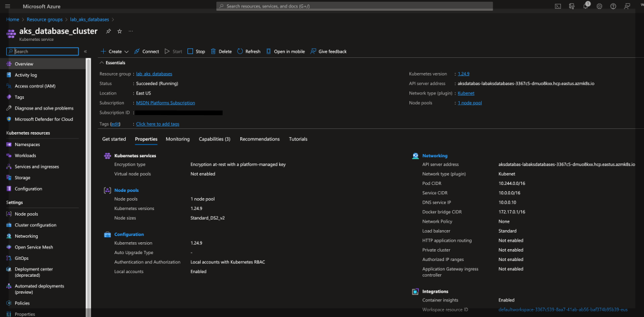Image resolution: width=644 pixels, height=317 pixels.
Task: Open more options ellipsis beside cluster title
Action: [131, 31]
